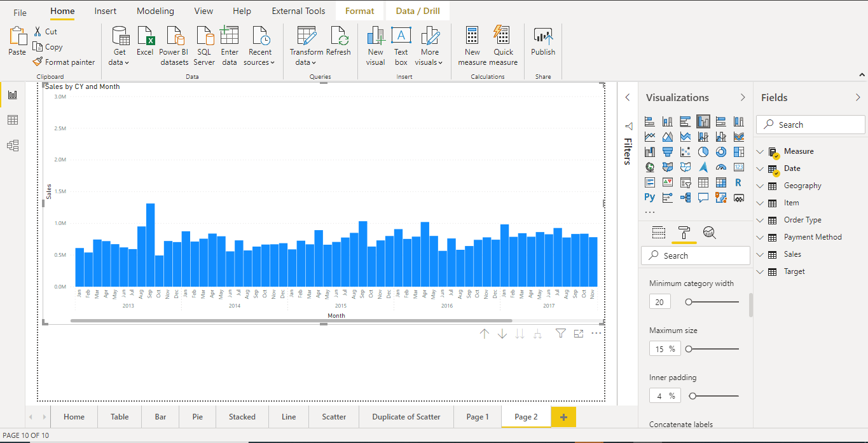Click the drill up arrow on the chart

[x=485, y=334]
